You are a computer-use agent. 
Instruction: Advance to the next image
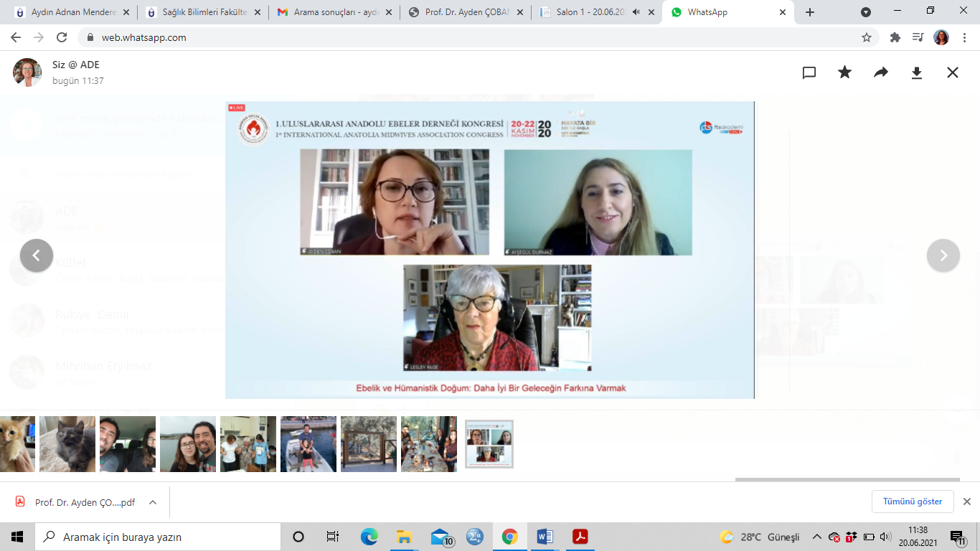coord(943,255)
